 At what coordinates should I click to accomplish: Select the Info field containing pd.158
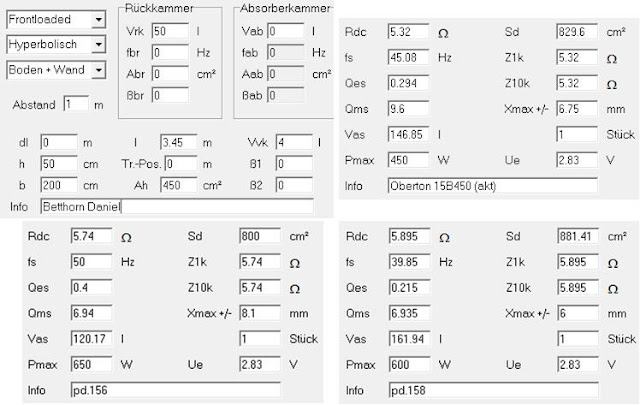[494, 390]
